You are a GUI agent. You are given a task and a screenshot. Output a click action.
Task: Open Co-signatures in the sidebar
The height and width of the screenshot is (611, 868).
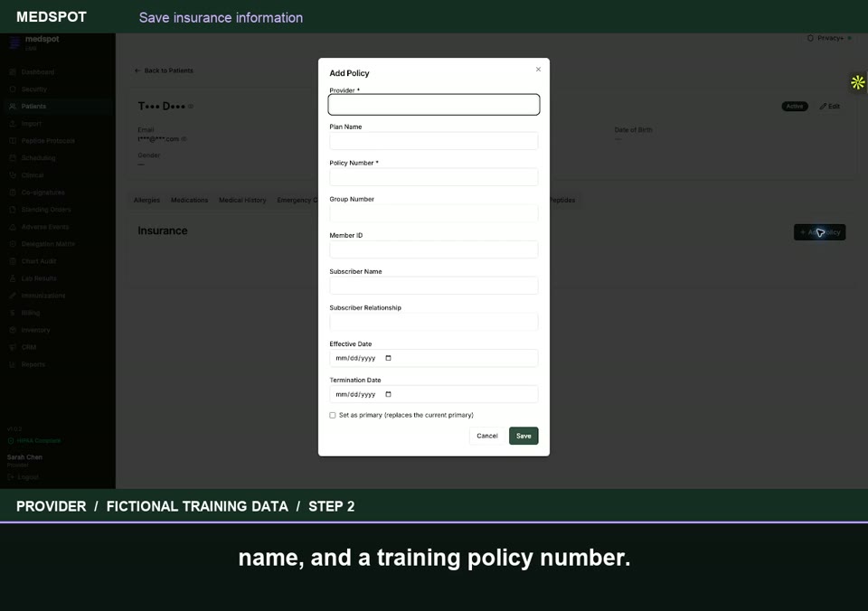(x=42, y=192)
